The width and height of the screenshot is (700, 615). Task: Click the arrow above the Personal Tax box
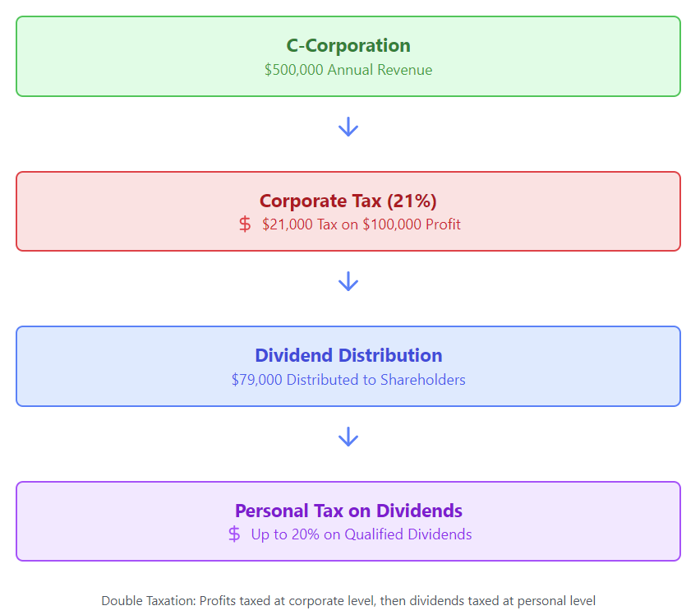(x=348, y=437)
